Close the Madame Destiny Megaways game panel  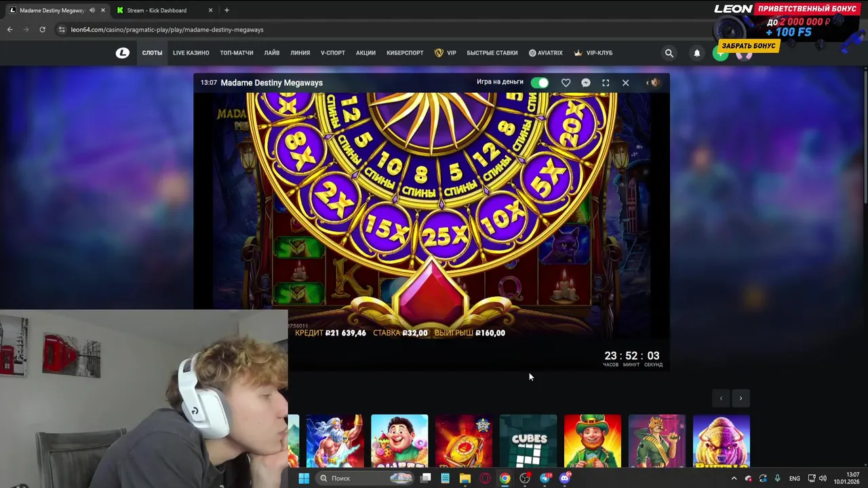[x=625, y=83]
